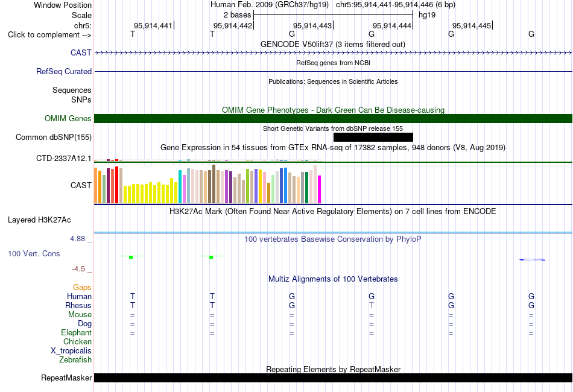Click the Gaps row label
573x392 pixels.
[x=82, y=287]
